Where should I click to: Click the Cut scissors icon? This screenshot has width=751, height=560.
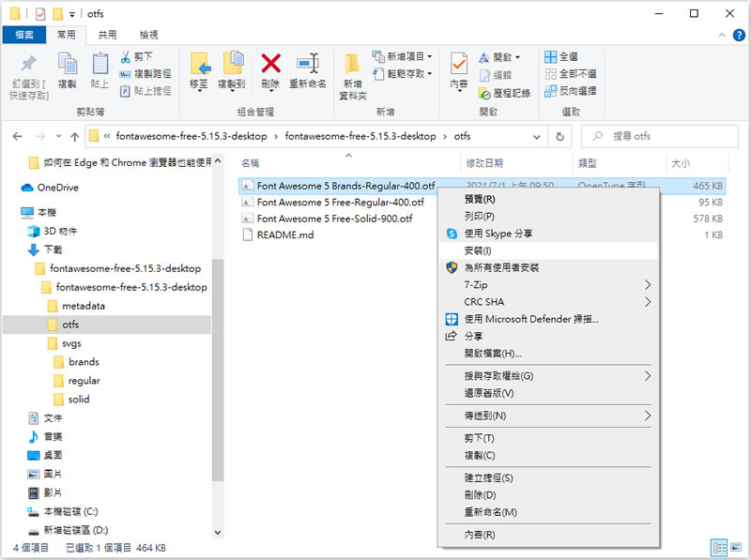click(x=126, y=57)
